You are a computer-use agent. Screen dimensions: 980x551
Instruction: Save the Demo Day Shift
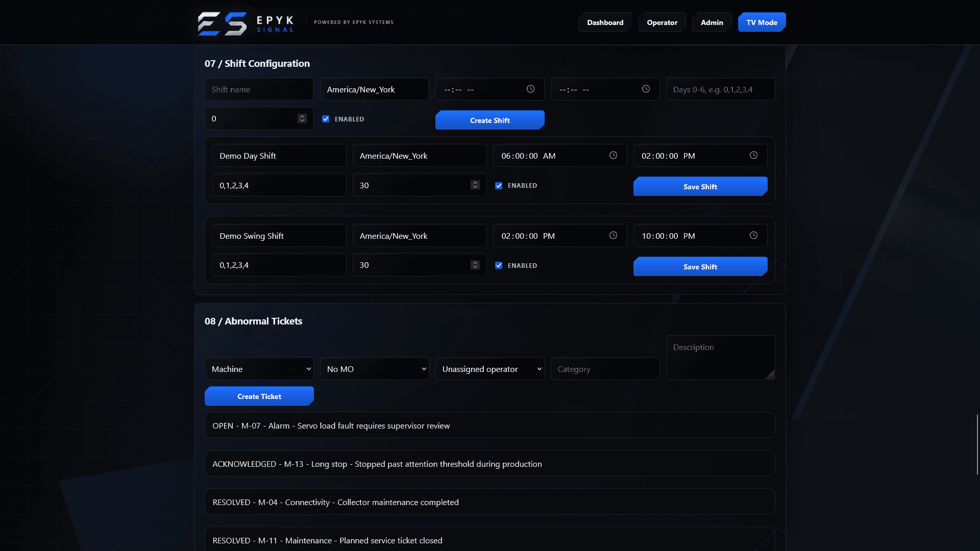pos(700,187)
